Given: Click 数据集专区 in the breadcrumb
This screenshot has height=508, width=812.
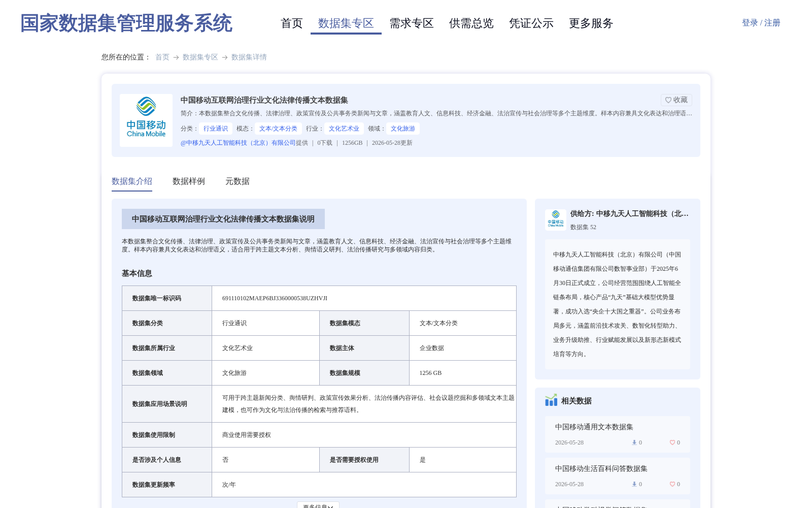Looking at the screenshot, I should point(200,57).
